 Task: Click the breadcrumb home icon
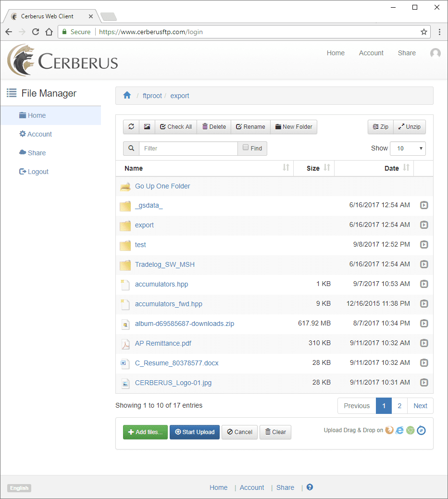tap(127, 95)
